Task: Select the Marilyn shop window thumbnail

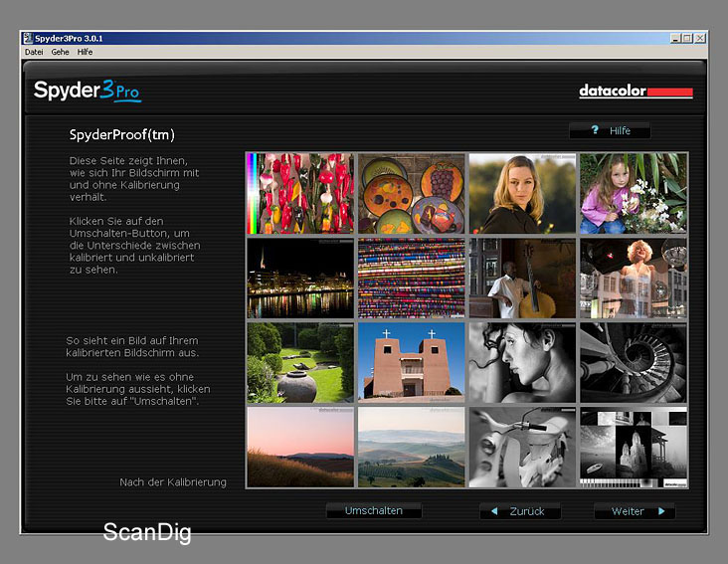Action: (x=634, y=279)
